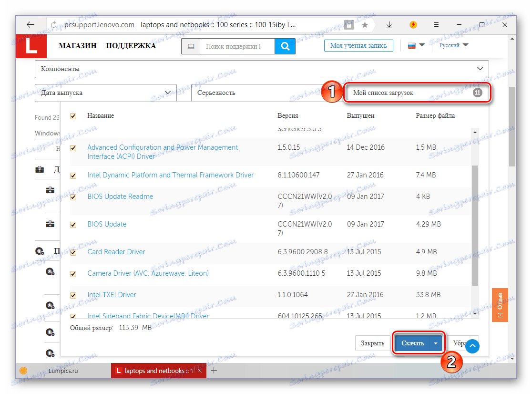Open the country flag dropdown arrow
Screen dimensions: 532x394
point(422,45)
